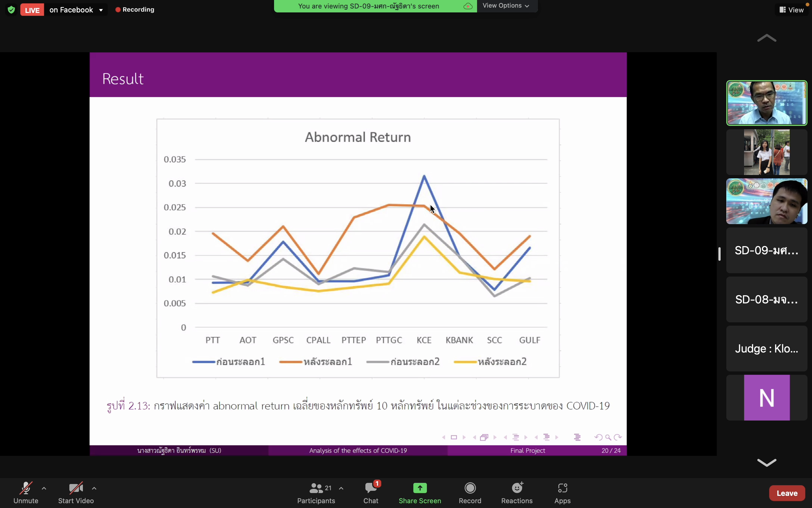This screenshot has width=812, height=508.
Task: Open the View Options dropdown
Action: 506,6
